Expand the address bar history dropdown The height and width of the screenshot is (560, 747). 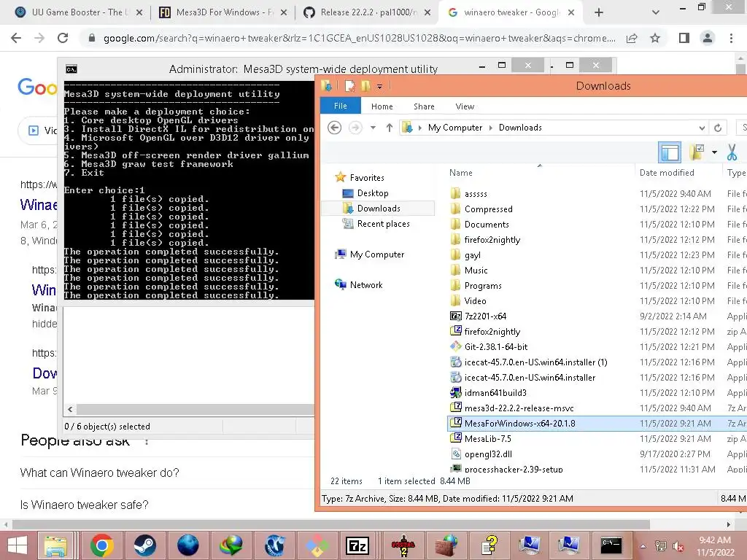pos(702,128)
